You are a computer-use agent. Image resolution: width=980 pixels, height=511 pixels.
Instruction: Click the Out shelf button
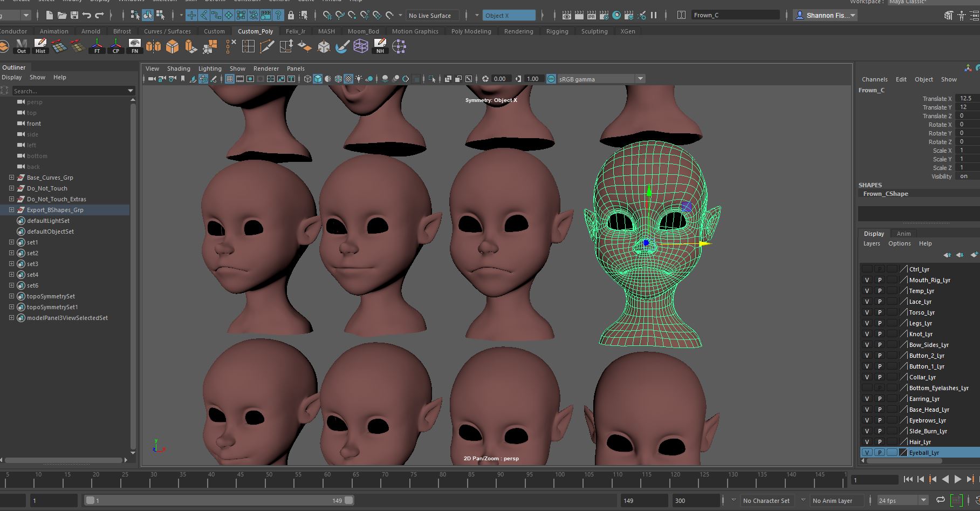(22, 46)
